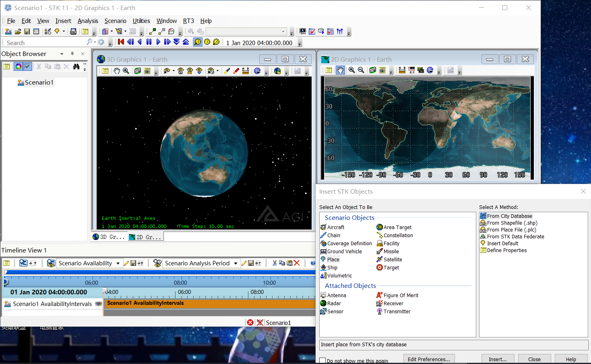Click the blue timeline progress bar
Screen dimensions: 591x364
159,273
